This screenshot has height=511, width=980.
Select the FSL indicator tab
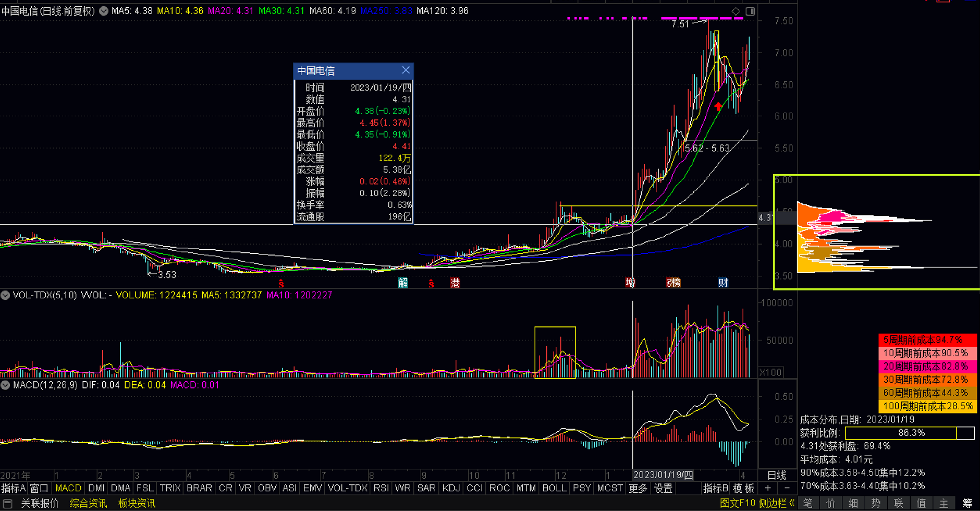tap(145, 488)
